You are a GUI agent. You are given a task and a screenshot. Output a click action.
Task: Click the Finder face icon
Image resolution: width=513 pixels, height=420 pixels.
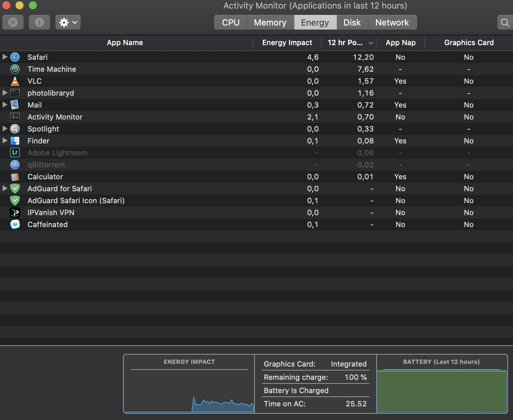[15, 141]
